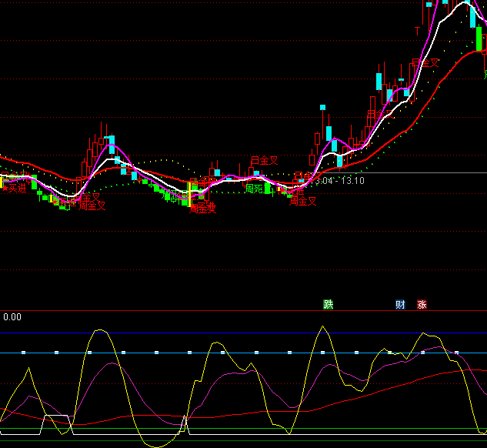Click the red 涨 marker icon
487x448 pixels.
click(x=422, y=304)
